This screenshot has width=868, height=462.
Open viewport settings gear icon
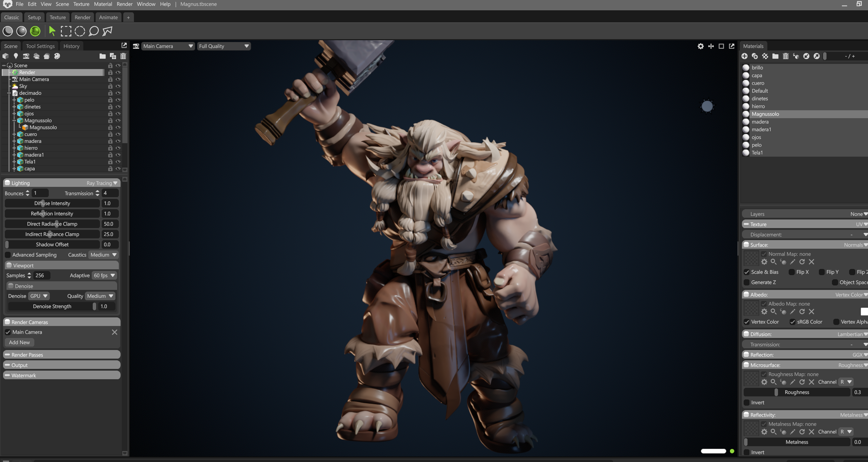point(700,46)
